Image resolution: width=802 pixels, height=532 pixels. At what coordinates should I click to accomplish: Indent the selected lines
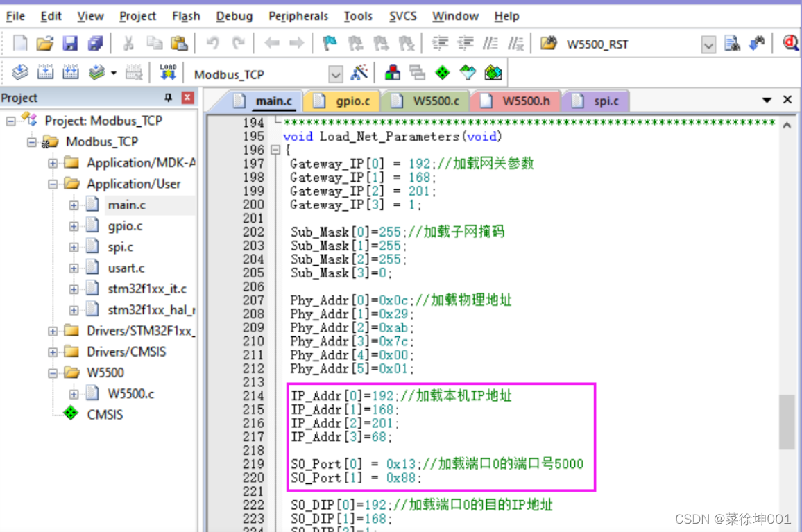[440, 44]
